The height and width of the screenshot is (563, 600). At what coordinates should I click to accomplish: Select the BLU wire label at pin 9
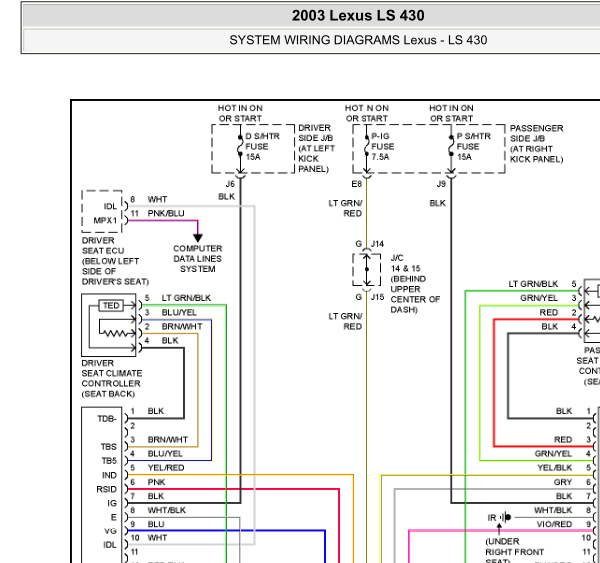[x=156, y=524]
